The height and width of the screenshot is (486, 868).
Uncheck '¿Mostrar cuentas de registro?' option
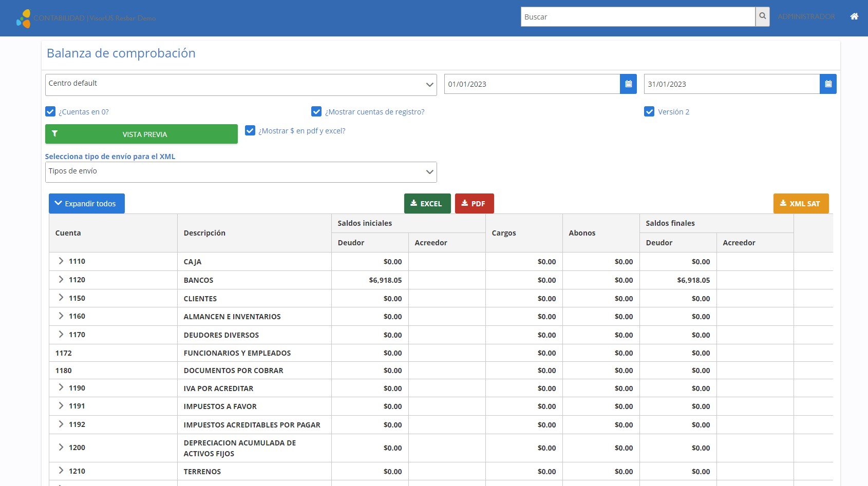[x=316, y=112]
